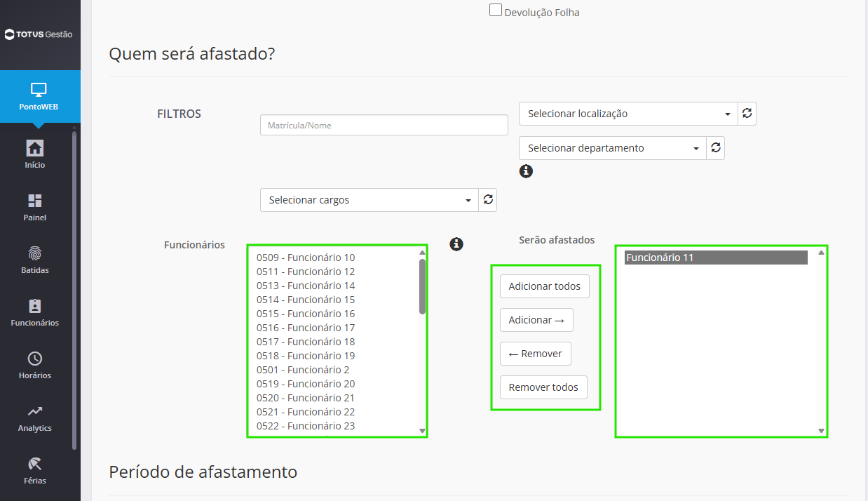Click up arrow of Funcionários list scrollbar
Viewport: 868px width, 501px height.
click(422, 253)
